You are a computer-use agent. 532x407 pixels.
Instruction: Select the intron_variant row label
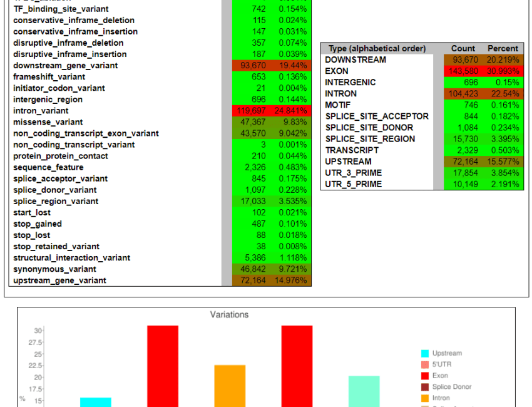(41, 111)
